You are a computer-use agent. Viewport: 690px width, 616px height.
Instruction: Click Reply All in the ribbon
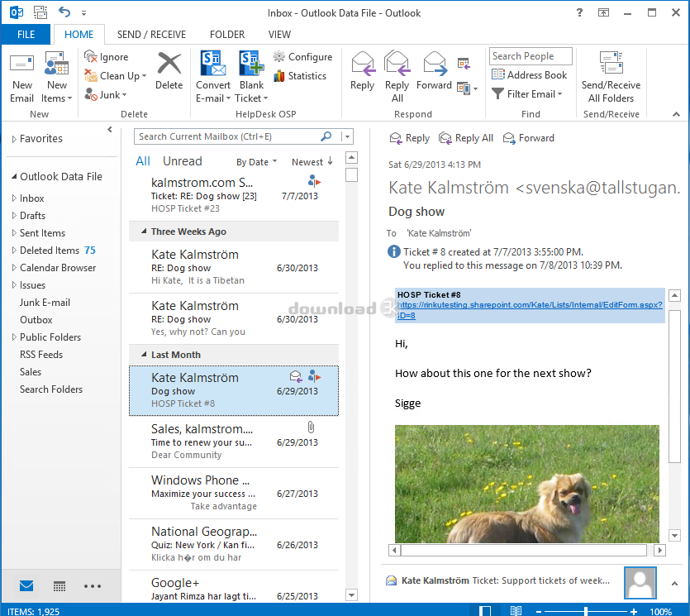coord(397,78)
